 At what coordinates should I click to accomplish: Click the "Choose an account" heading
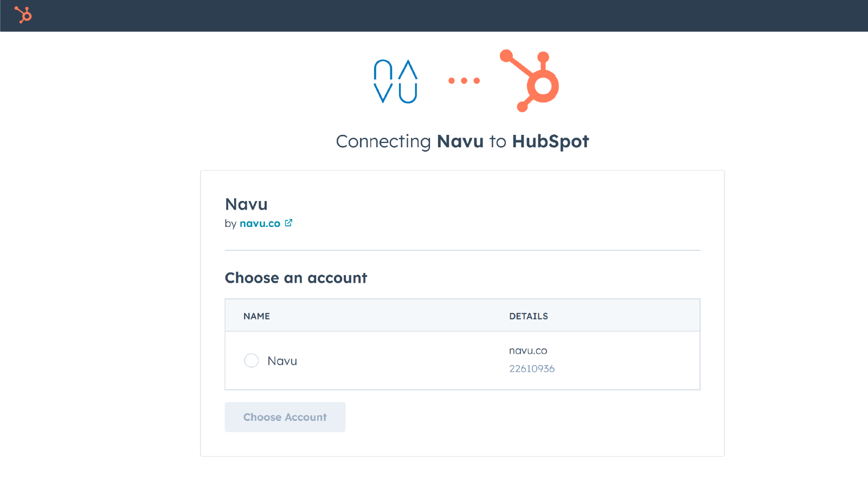[x=295, y=278]
